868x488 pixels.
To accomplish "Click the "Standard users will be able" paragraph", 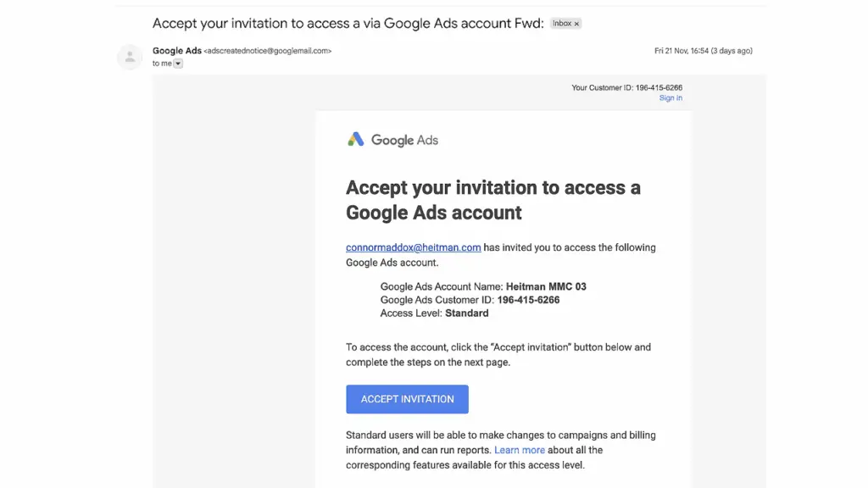I will click(500, 450).
